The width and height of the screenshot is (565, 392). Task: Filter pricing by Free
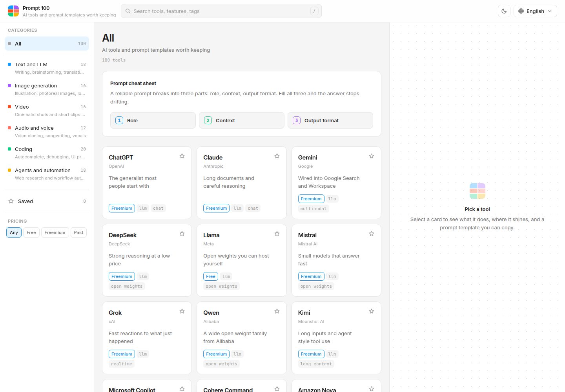(x=31, y=232)
